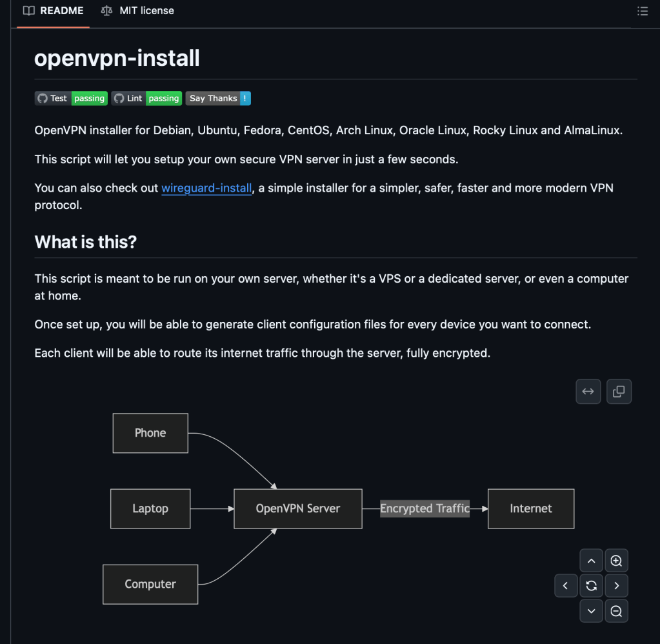The height and width of the screenshot is (644, 660).
Task: Click the Lint passing badge
Action: click(x=146, y=98)
